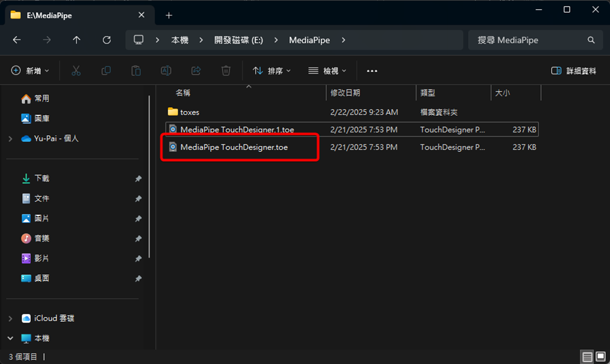Click the Share icon in toolbar
The width and height of the screenshot is (610, 364).
click(196, 71)
